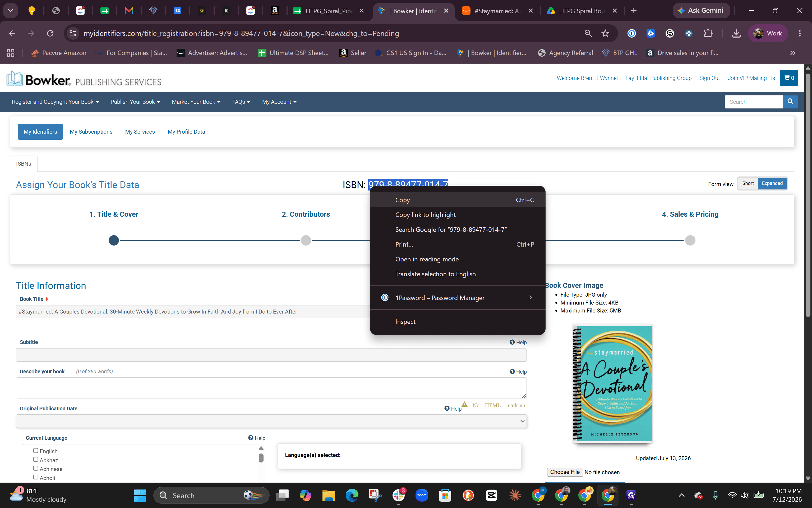Open the Chrome apps grid in bookmarks bar

point(11,53)
